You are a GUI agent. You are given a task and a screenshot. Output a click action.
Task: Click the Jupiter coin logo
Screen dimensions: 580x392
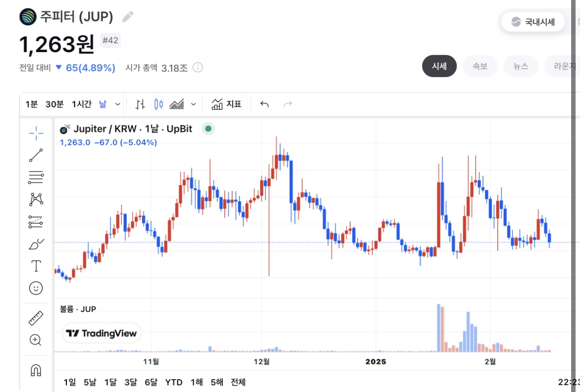28,17
